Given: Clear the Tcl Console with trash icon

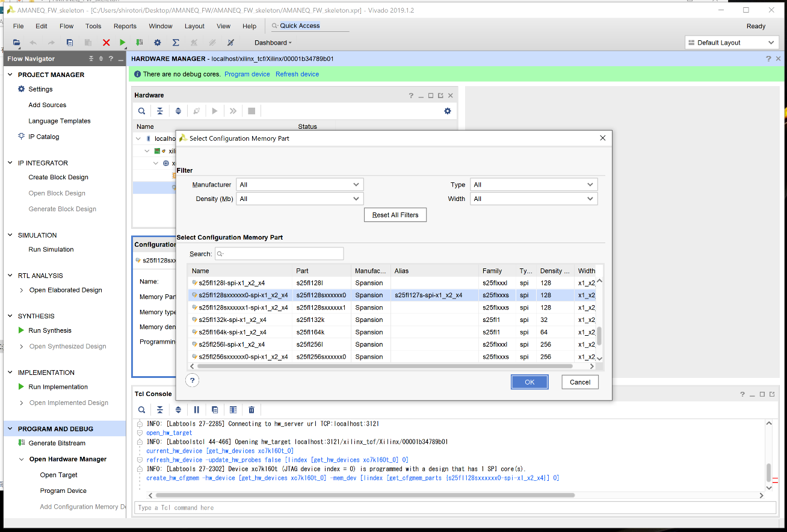Looking at the screenshot, I should pyautogui.click(x=252, y=410).
